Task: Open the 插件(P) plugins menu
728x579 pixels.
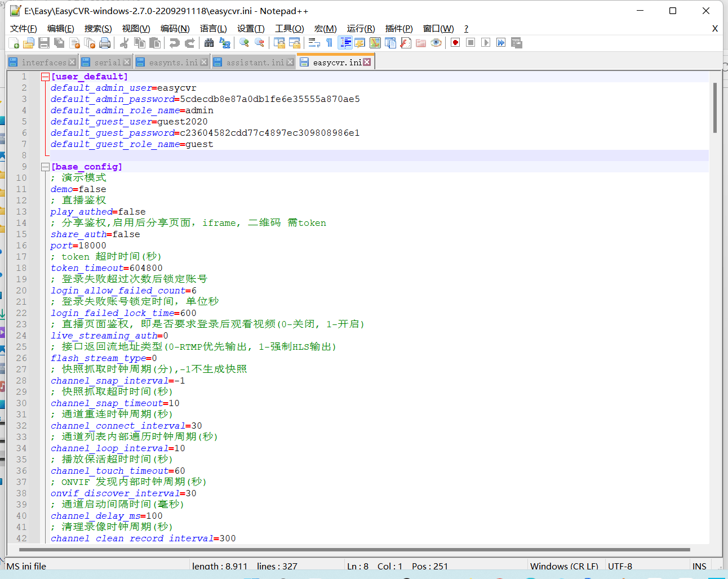Action: [398, 29]
